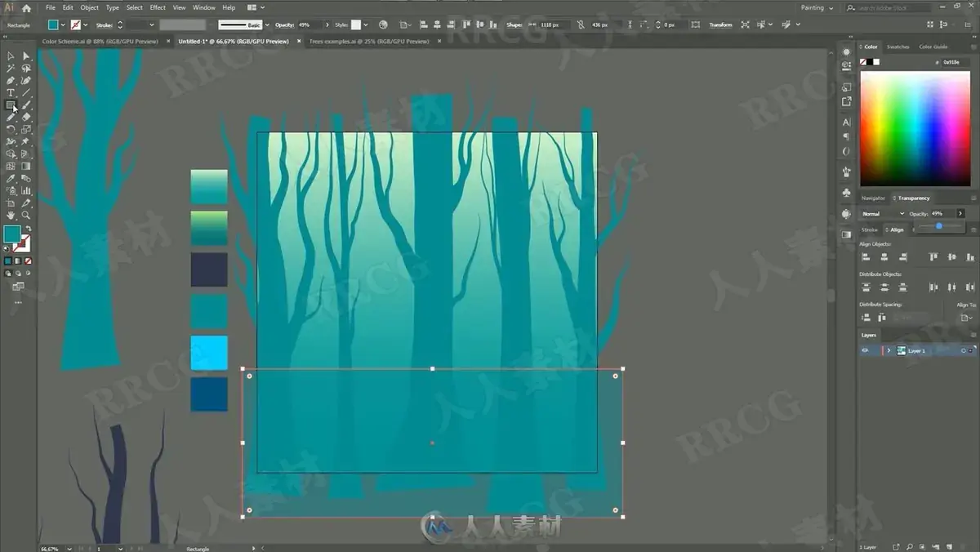Click Horizontal Align Left in Align panel
This screenshot has height=552, width=980.
click(866, 256)
